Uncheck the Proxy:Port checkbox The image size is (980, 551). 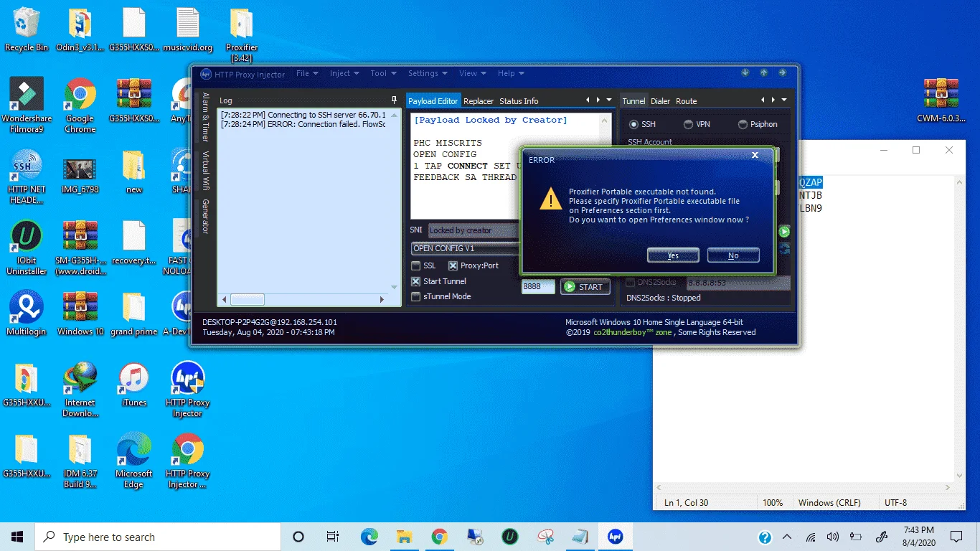(x=453, y=265)
